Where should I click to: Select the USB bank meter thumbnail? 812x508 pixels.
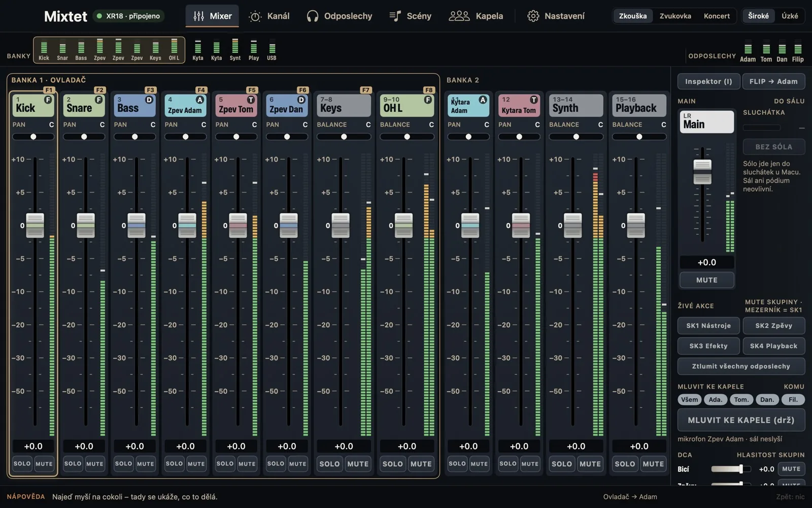click(272, 50)
